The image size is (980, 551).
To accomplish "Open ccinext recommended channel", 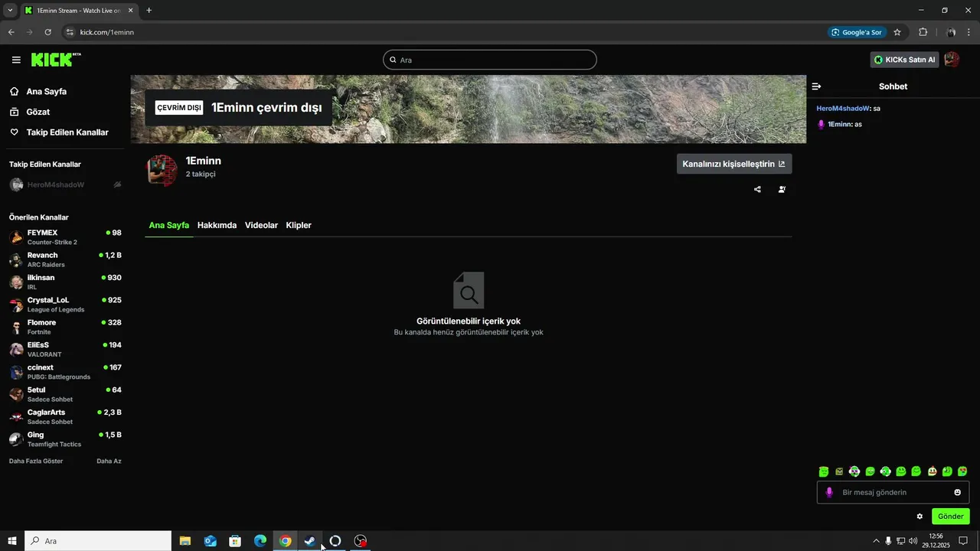I will click(x=65, y=372).
